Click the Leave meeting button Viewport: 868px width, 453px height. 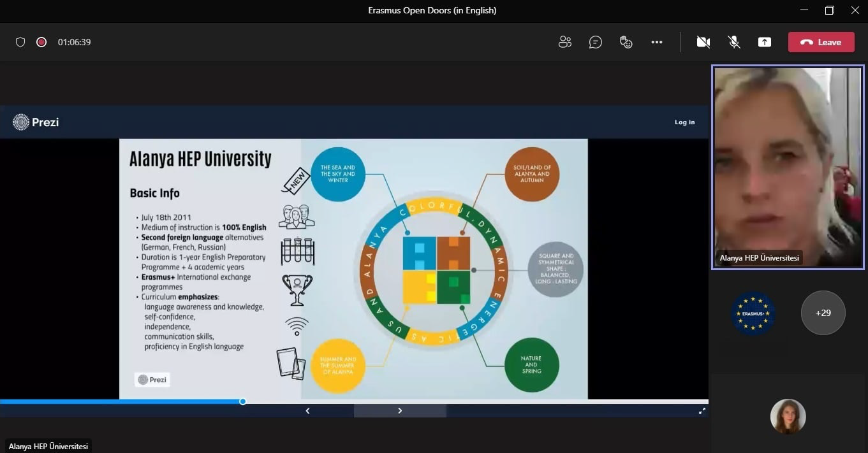[821, 42]
